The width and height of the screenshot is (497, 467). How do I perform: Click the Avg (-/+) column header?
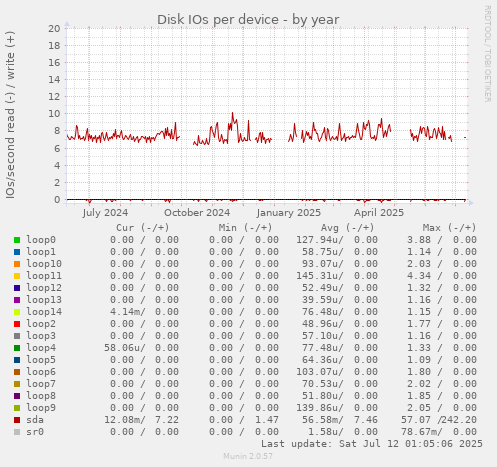point(347,228)
